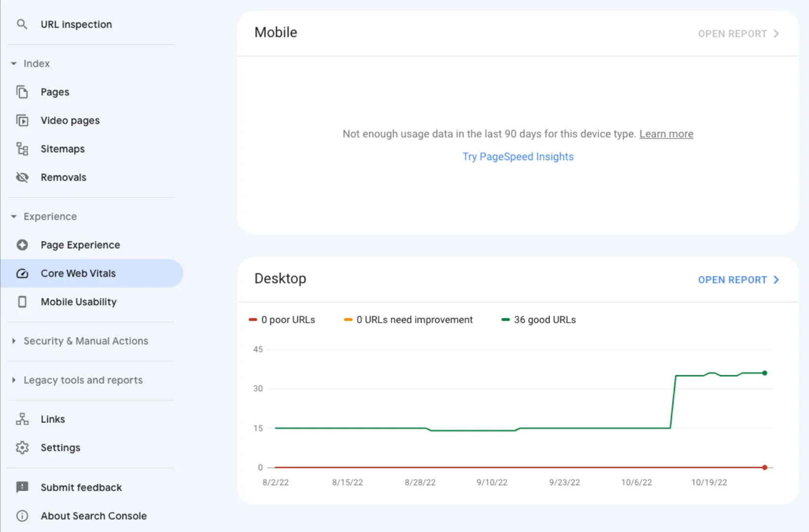Click Try PageSpeed Insights link
This screenshot has width=809, height=532.
(x=518, y=157)
